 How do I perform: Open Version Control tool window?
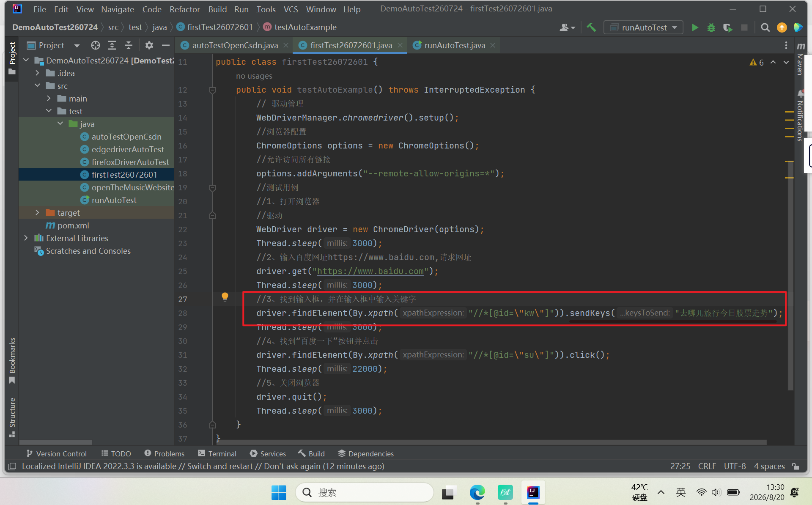(x=56, y=453)
